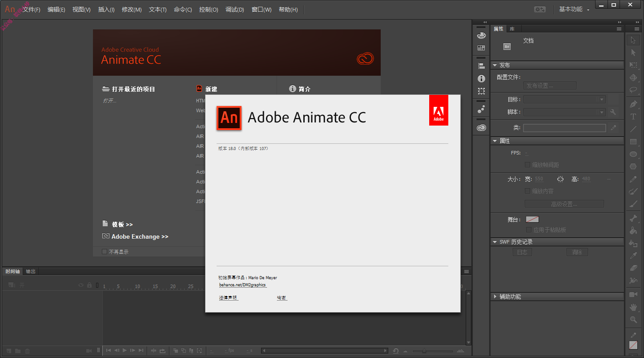Viewport: 644px width, 358px height.
Task: Toggle the 缩放内容 checkbox
Action: pos(527,191)
